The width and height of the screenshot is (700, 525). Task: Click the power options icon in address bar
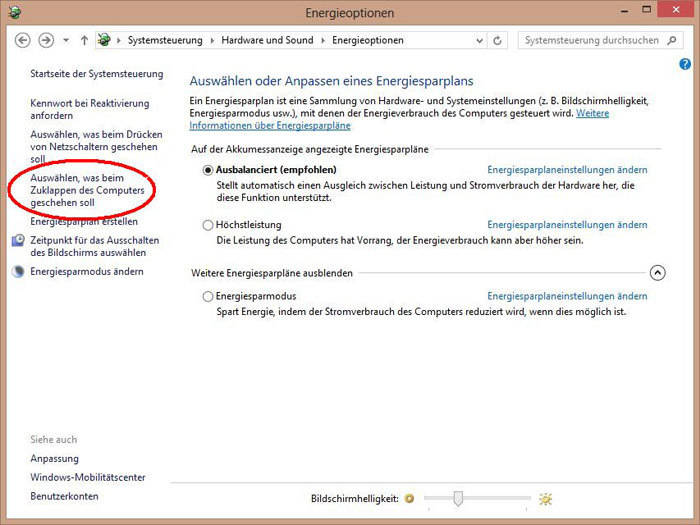coord(104,40)
